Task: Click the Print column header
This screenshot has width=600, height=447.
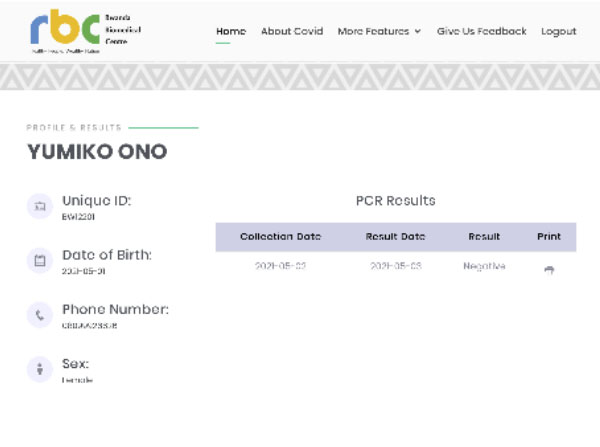Action: [549, 237]
